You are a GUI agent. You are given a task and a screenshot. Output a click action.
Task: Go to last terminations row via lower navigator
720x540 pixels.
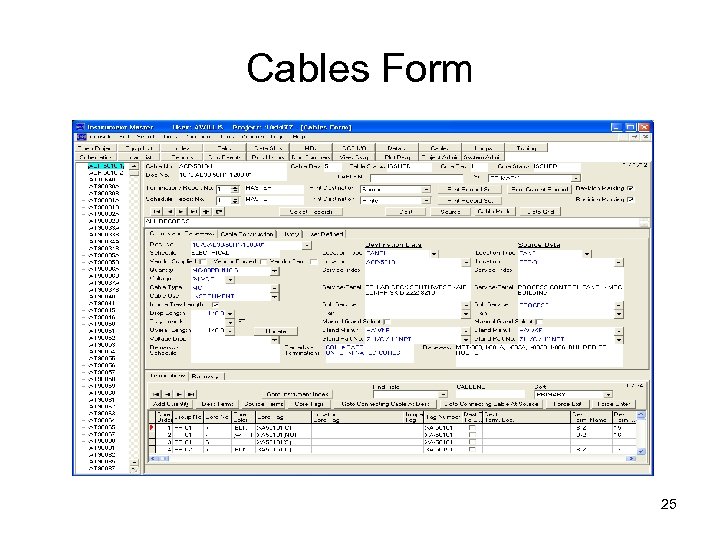pos(191,394)
